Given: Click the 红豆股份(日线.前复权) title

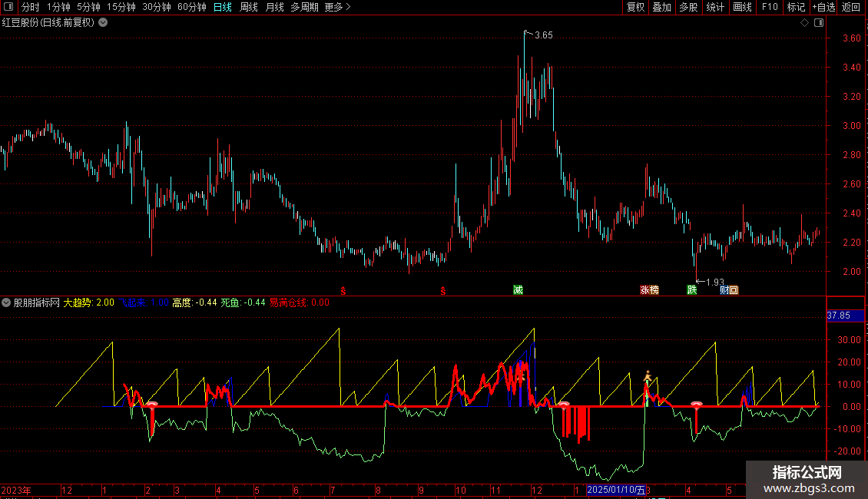Looking at the screenshot, I should coord(48,23).
